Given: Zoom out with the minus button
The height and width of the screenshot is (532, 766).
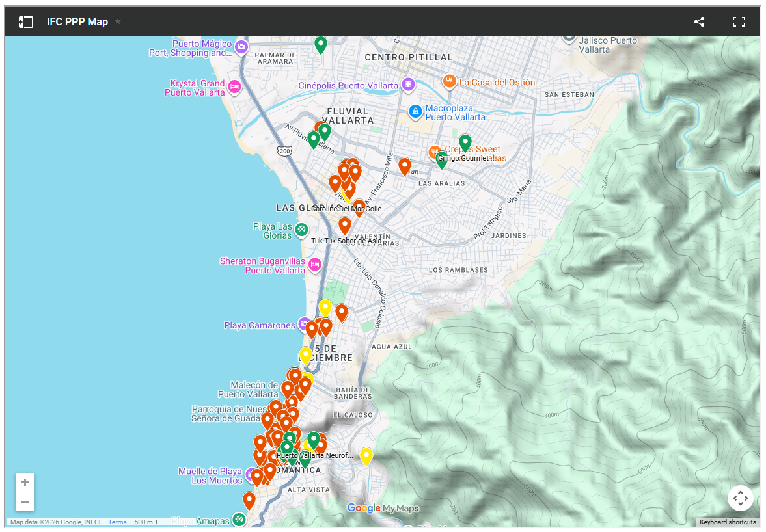Looking at the screenshot, I should pyautogui.click(x=25, y=501).
